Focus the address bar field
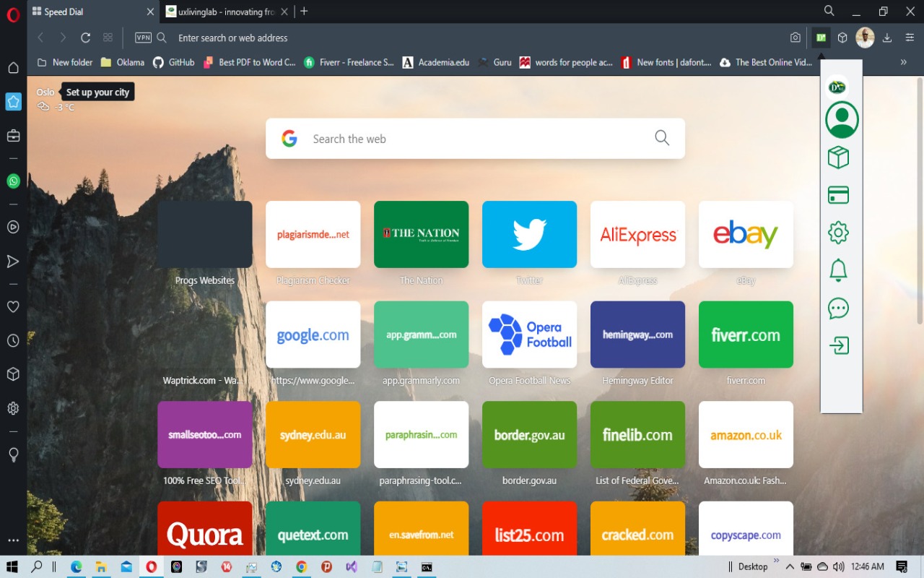The width and height of the screenshot is (924, 578). pyautogui.click(x=476, y=38)
